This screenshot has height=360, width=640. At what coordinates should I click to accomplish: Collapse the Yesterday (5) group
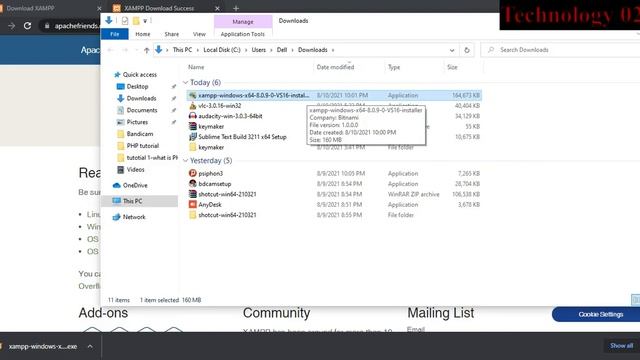point(186,161)
